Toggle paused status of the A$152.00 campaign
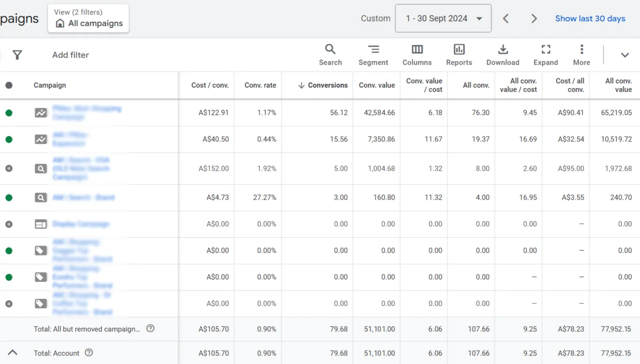This screenshot has width=640, height=364. (x=9, y=169)
